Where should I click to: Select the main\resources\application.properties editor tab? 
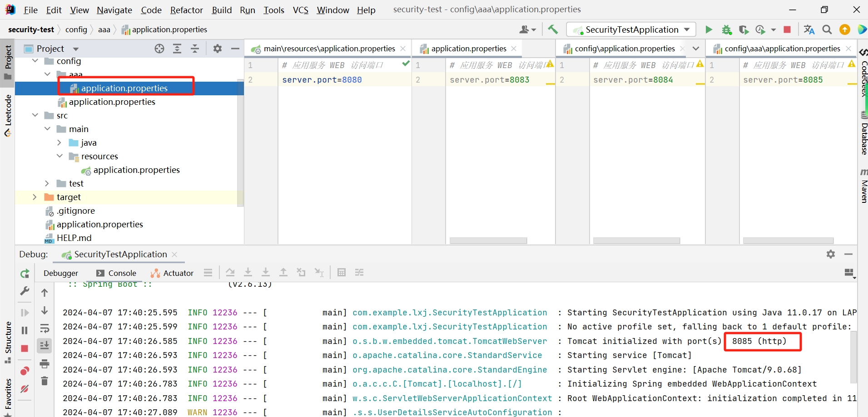click(x=329, y=49)
